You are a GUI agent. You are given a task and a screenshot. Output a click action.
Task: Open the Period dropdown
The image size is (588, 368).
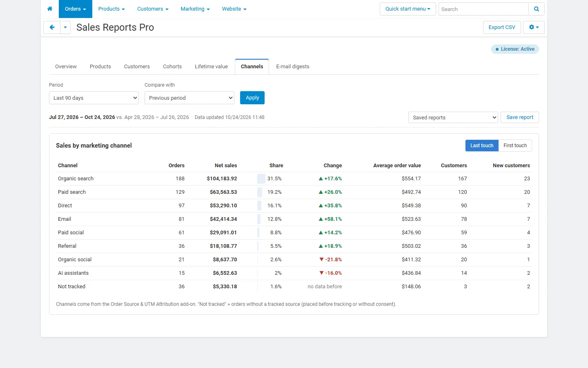tap(94, 98)
